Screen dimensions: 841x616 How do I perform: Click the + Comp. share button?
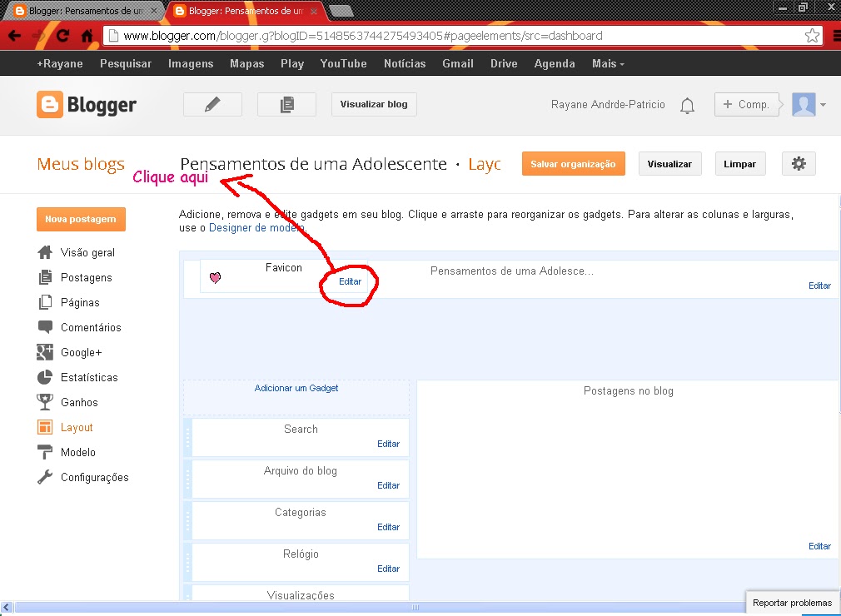pyautogui.click(x=746, y=105)
